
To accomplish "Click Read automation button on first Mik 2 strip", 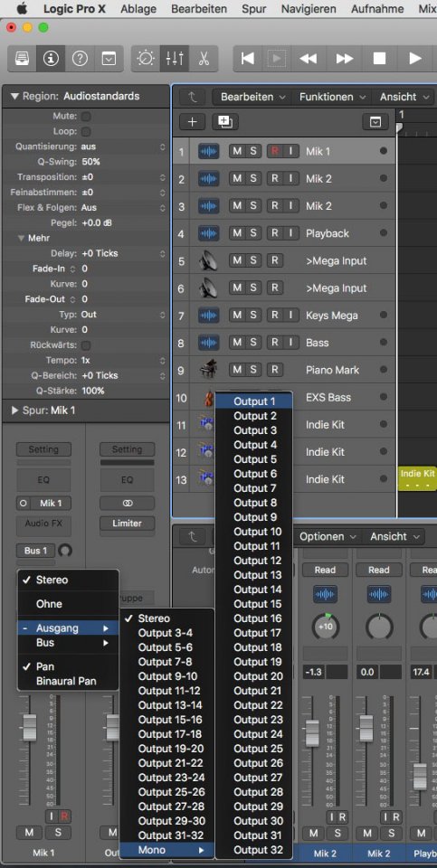I will pos(325,570).
